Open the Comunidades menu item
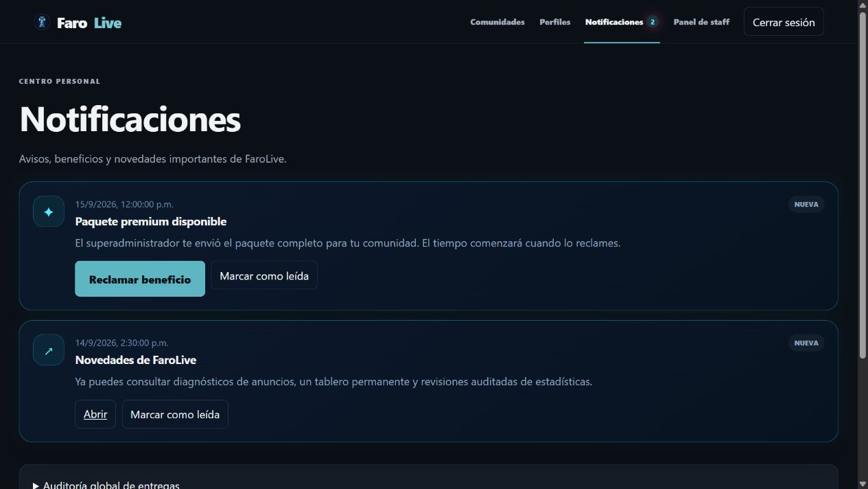 click(497, 22)
